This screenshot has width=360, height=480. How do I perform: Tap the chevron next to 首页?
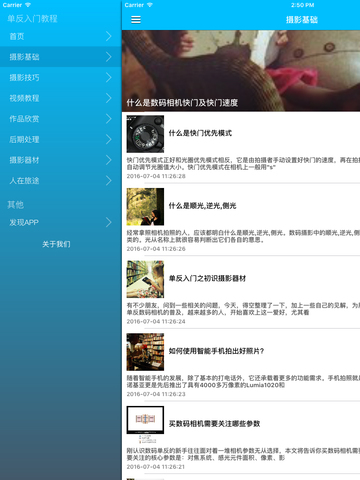[x=108, y=36]
